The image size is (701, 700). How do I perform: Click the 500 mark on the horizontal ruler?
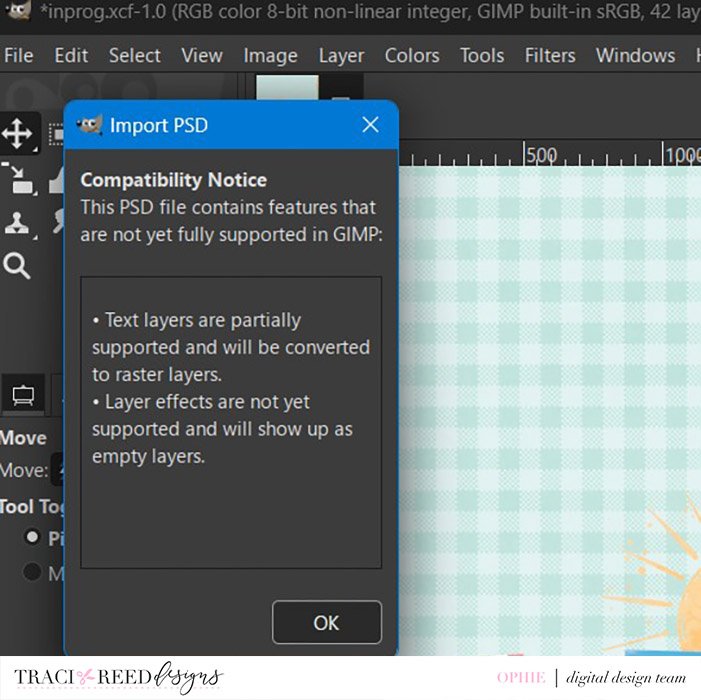tap(541, 155)
